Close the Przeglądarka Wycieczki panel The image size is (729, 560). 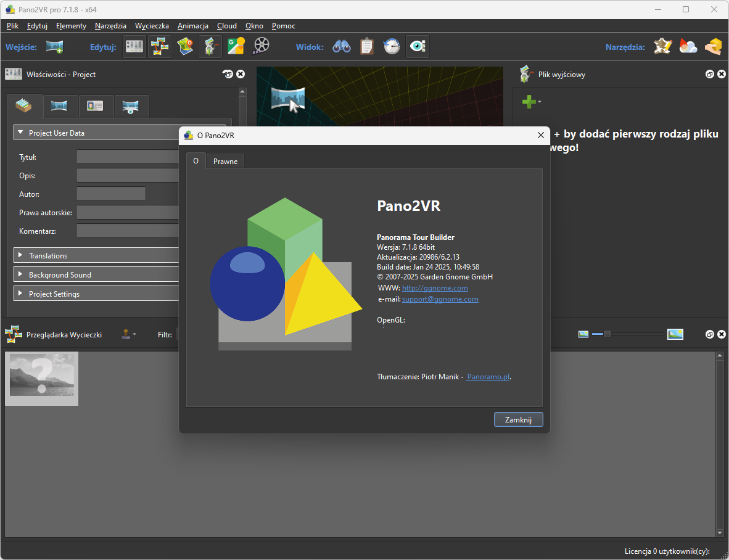[722, 334]
